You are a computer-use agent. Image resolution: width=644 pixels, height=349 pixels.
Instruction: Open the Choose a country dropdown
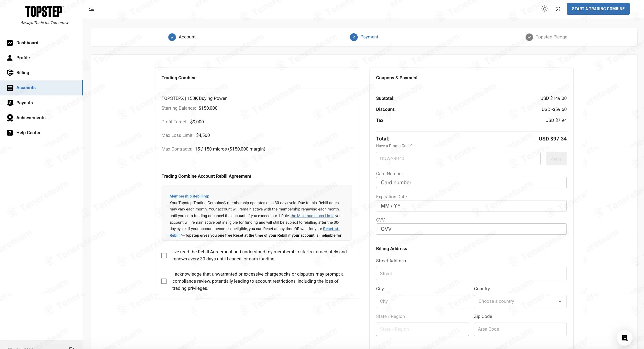[520, 301]
